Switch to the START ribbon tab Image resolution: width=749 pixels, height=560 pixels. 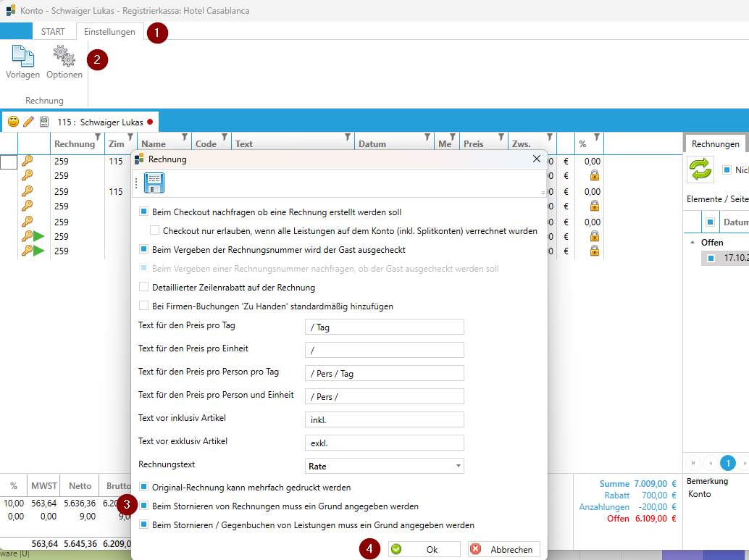pyautogui.click(x=53, y=32)
